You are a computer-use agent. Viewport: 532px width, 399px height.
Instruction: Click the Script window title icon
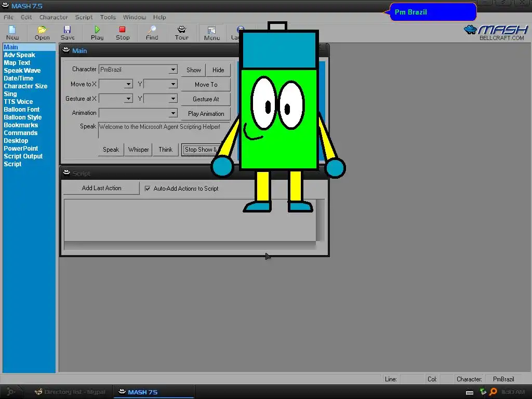point(66,173)
